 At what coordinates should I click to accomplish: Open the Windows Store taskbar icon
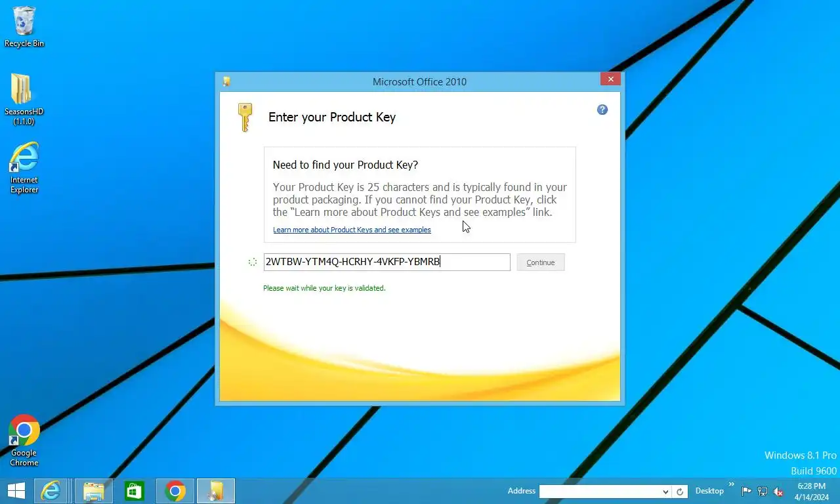click(135, 491)
